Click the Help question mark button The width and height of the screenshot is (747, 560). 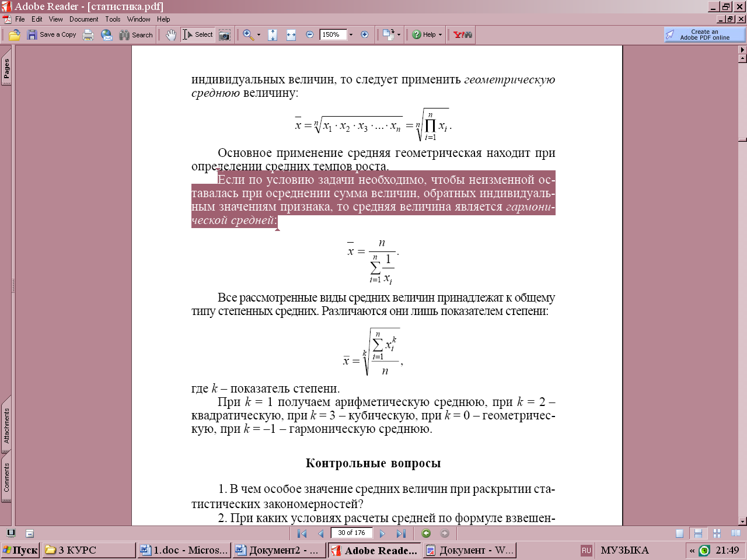[424, 35]
